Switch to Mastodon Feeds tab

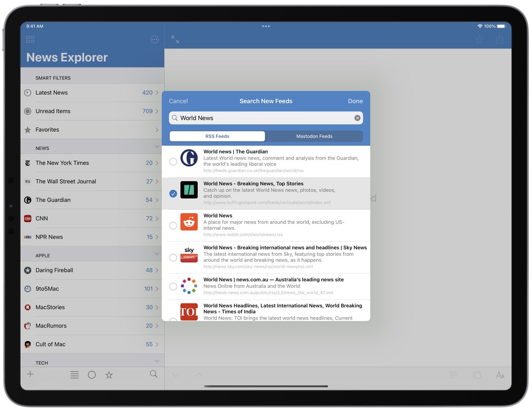click(314, 136)
